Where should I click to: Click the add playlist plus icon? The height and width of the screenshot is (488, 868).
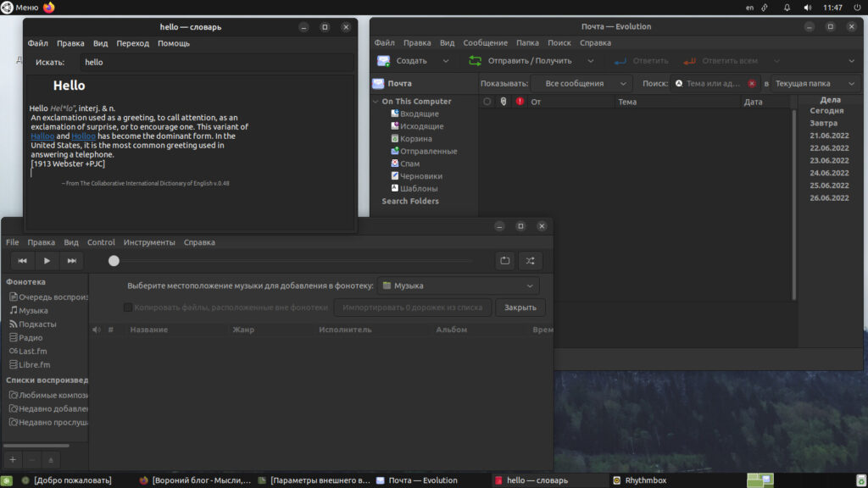point(13,459)
